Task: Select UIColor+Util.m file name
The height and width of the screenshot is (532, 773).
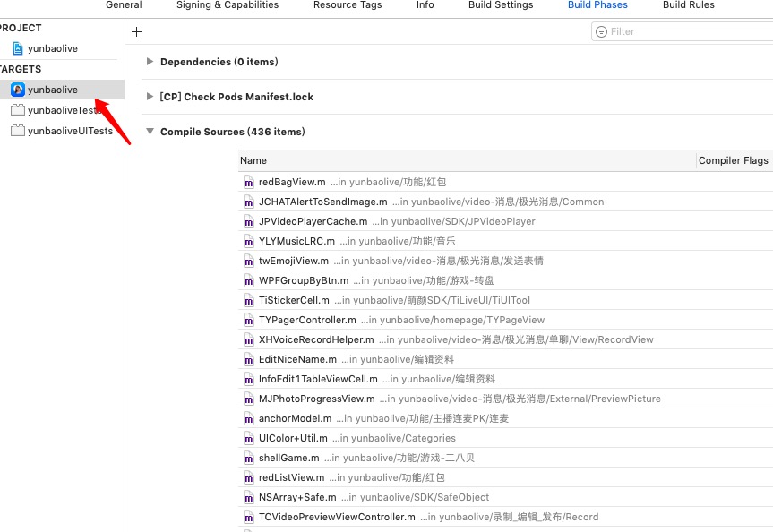Action: coord(293,438)
